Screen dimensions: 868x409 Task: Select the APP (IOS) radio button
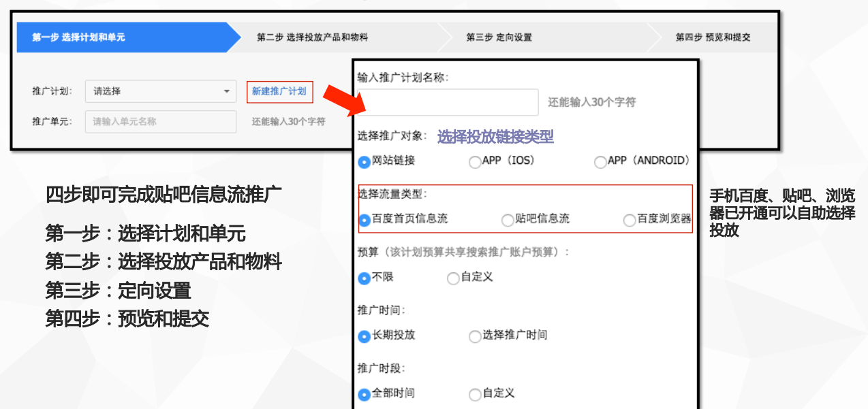pyautogui.click(x=475, y=162)
